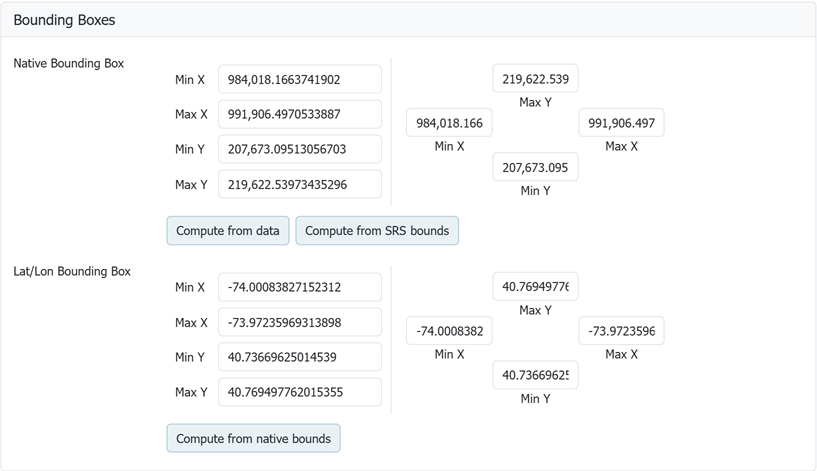This screenshot has height=471, width=817.
Task: Select Lat/Lon Min Y field 40.73669625014539
Action: point(299,358)
